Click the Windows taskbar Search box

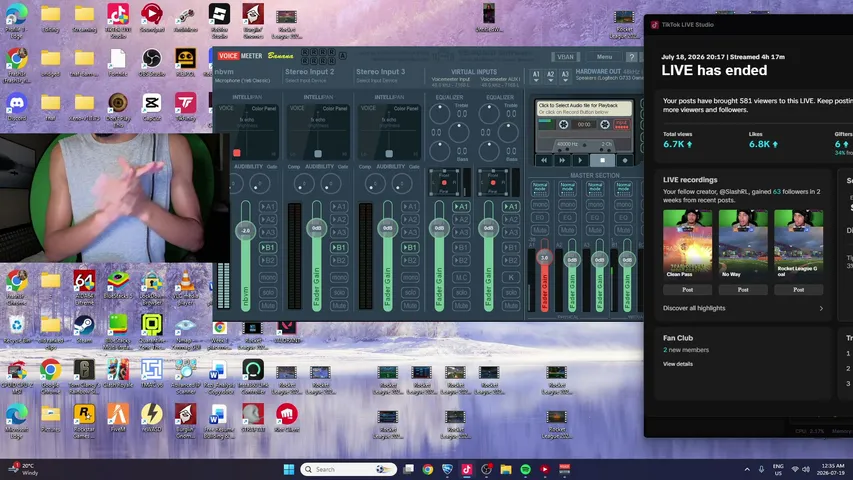tap(349, 469)
